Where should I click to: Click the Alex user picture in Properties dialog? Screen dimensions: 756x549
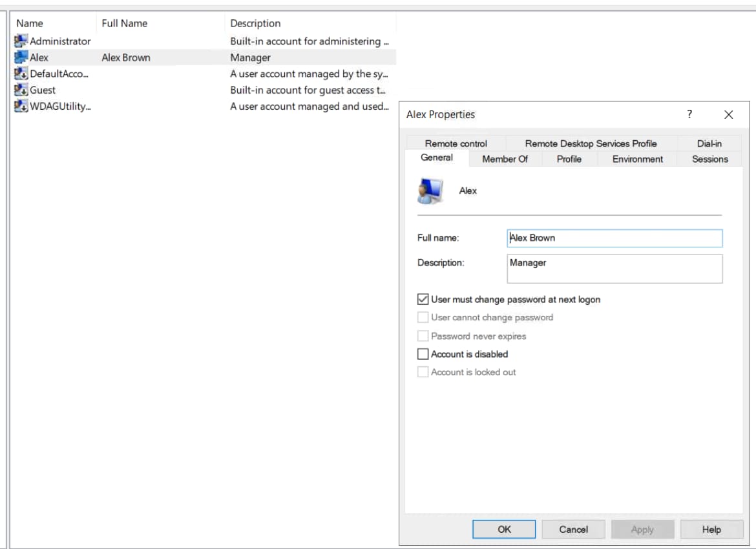tap(430, 191)
